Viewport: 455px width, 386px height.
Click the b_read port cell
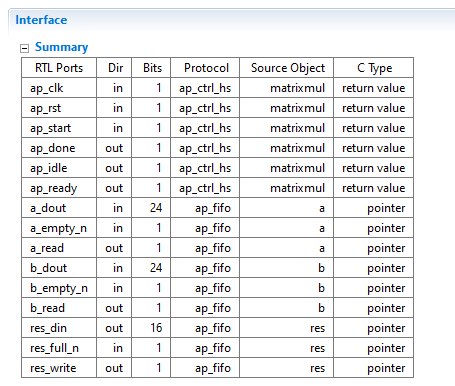[x=59, y=308]
